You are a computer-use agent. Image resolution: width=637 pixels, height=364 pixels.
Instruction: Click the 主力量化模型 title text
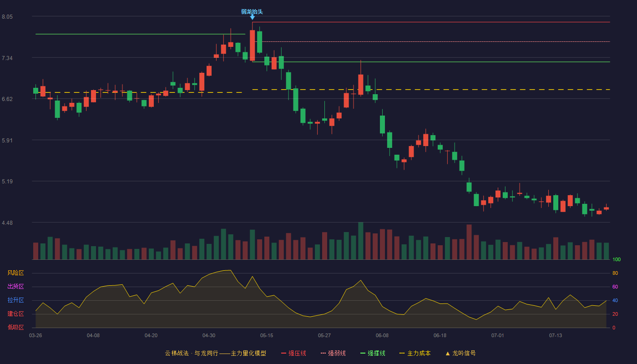pyautogui.click(x=248, y=353)
